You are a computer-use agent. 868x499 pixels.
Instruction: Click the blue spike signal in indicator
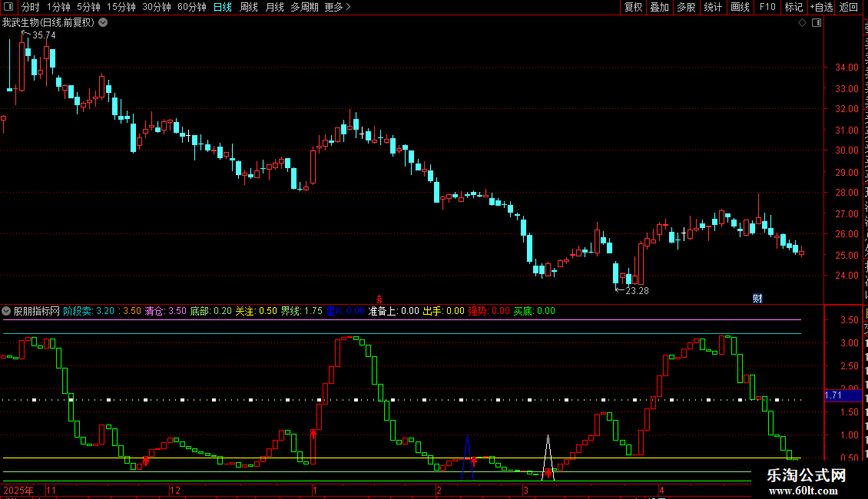point(468,457)
